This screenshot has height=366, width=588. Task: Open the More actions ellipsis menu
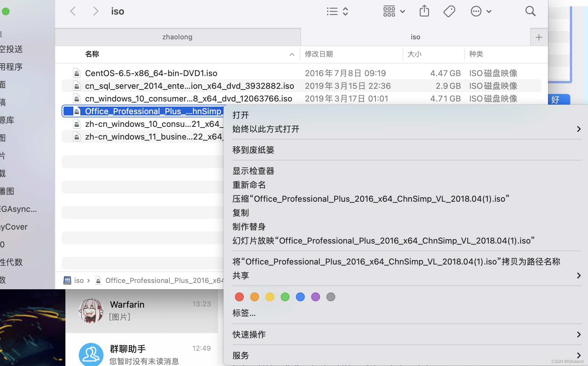pos(481,11)
